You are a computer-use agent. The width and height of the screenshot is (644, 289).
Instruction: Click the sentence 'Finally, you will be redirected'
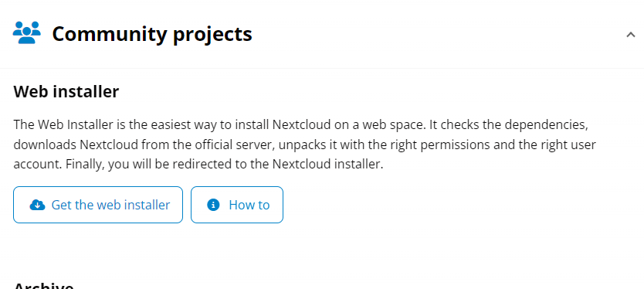tap(224, 165)
